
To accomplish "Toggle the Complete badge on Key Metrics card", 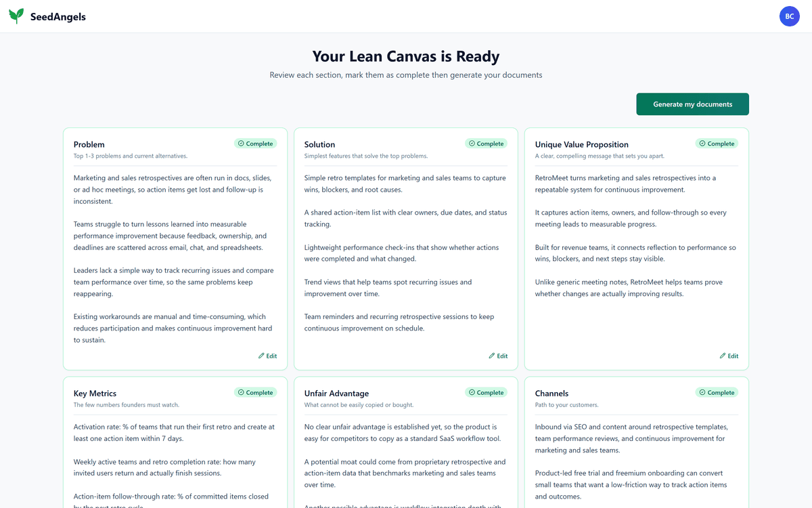I will 256,392.
